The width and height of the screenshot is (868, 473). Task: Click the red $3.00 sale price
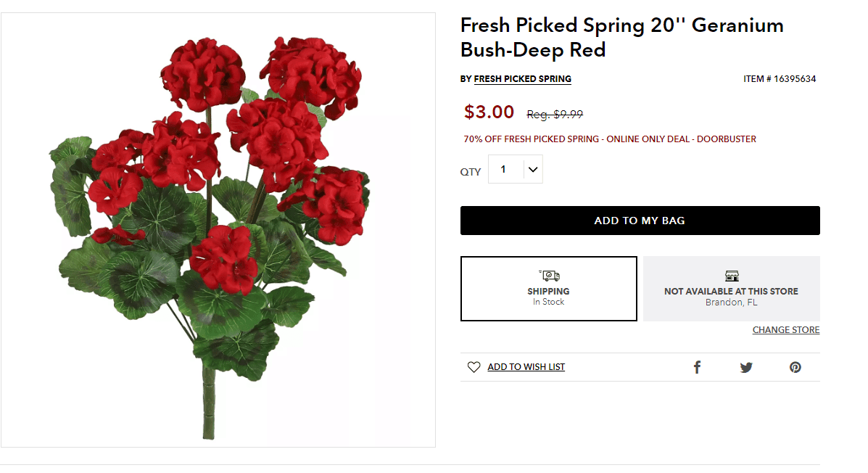489,112
